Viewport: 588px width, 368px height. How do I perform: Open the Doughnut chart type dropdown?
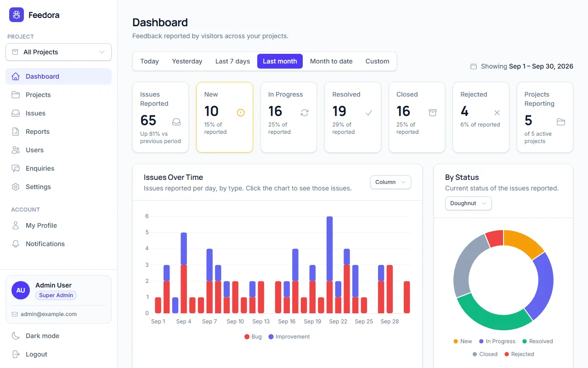[469, 203]
